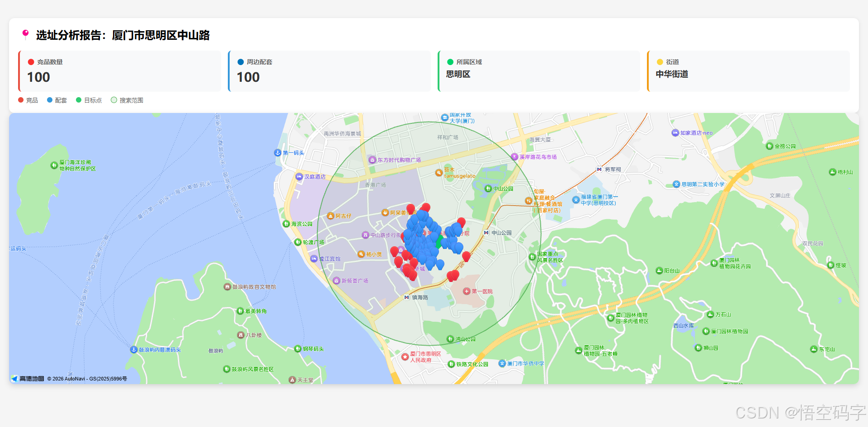Click the 梧村山 mountain icon
Image resolution: width=868 pixels, height=427 pixels.
click(x=832, y=172)
